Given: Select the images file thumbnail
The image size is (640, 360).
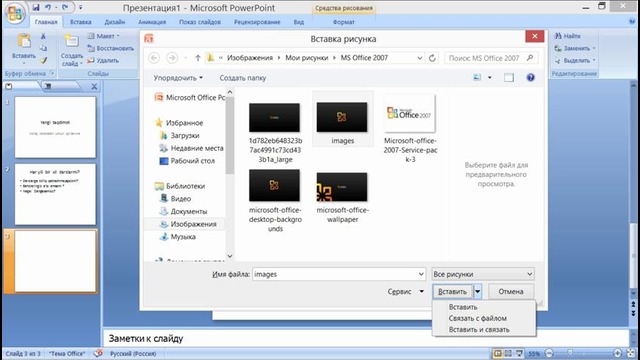Looking at the screenshot, I should click(x=342, y=118).
